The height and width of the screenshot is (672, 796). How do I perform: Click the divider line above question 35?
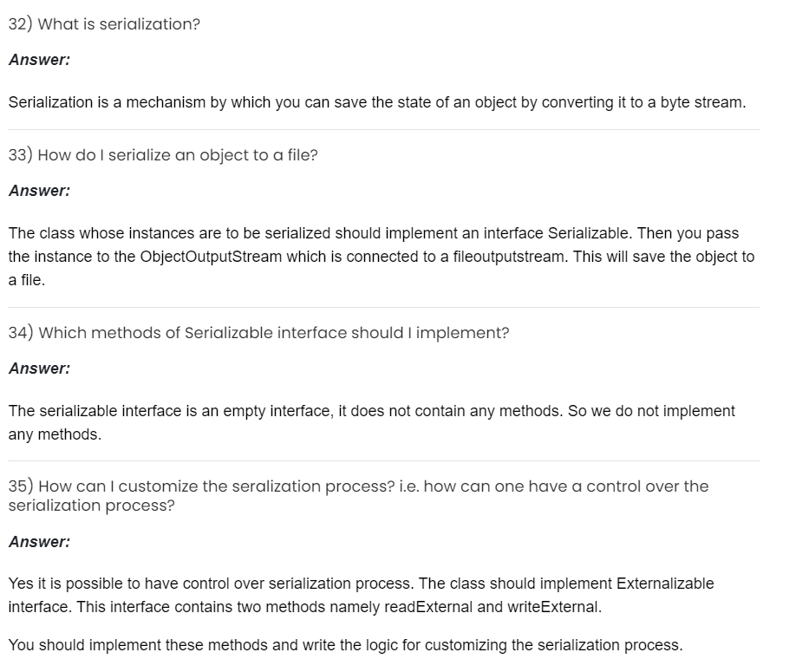[x=383, y=461]
